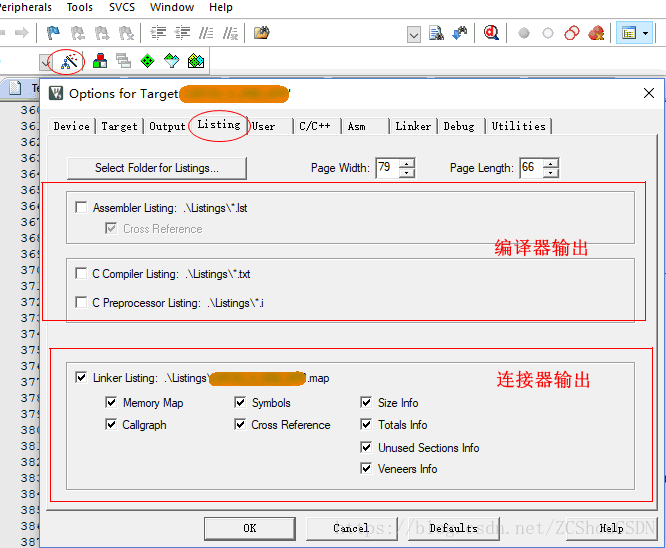The image size is (666, 548).
Task: Set a bookmark with the blue flag icon
Action: pyautogui.click(x=53, y=33)
